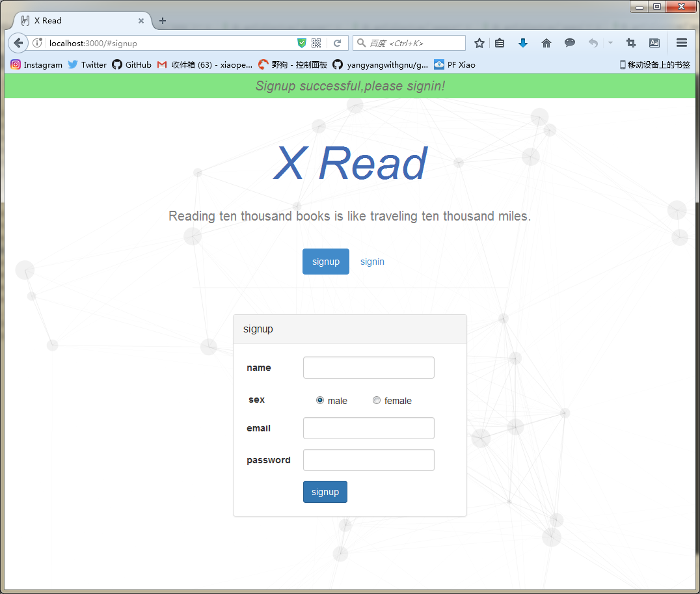The height and width of the screenshot is (594, 700).
Task: Click the crop screenshot toolbar icon
Action: click(x=631, y=43)
